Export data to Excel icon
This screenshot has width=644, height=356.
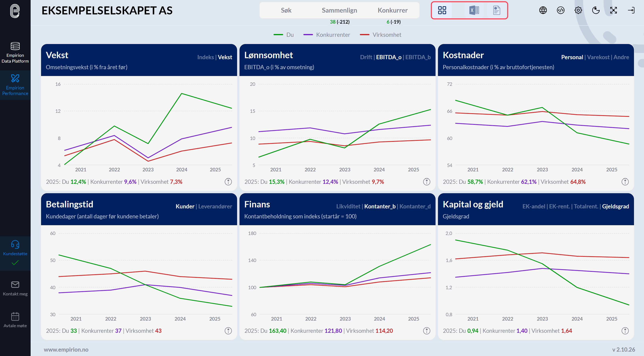click(474, 10)
